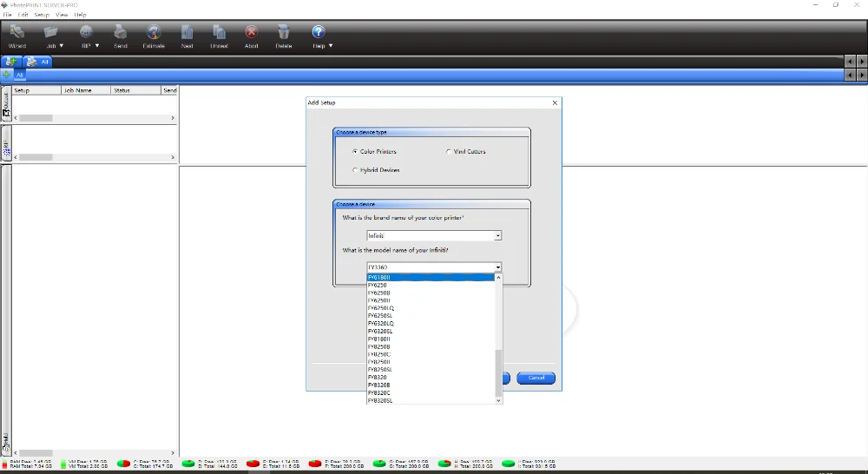Click the Send column header
This screenshot has width=868, height=474.
tap(169, 89)
